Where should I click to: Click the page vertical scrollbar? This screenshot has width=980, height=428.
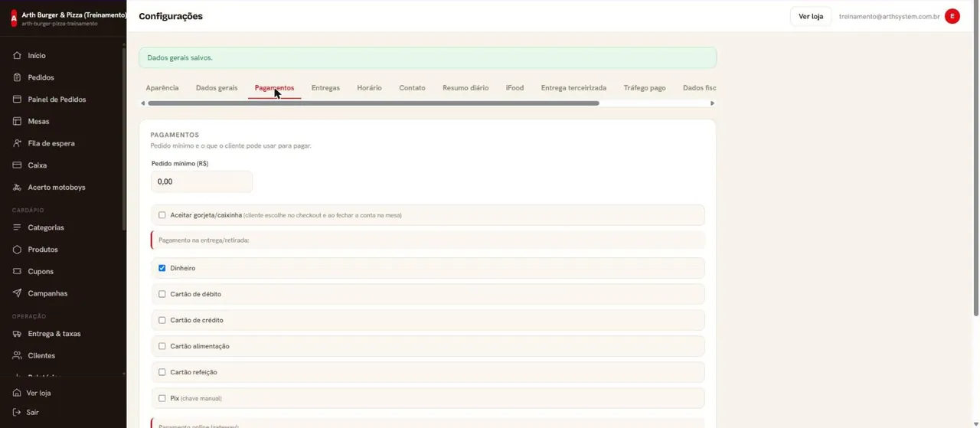976,158
